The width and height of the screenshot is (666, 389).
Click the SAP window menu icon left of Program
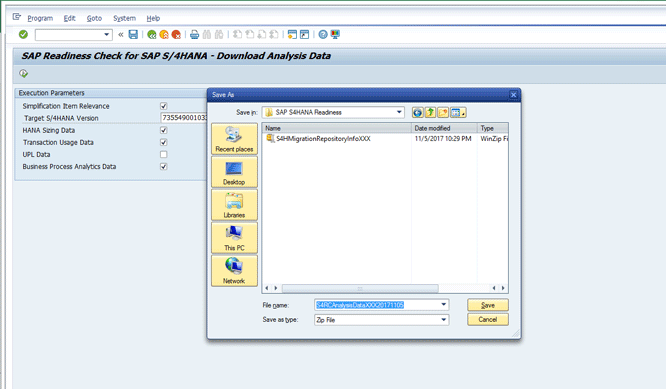coord(17,17)
